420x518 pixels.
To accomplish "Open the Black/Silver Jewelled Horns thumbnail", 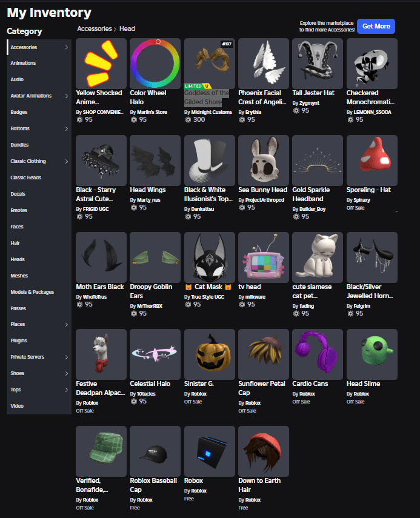I will (372, 257).
